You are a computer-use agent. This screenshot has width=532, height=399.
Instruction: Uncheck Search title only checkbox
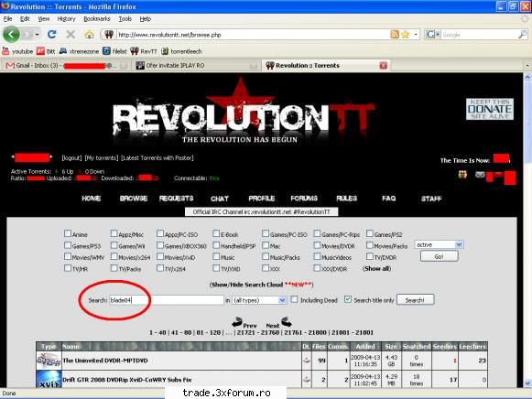pos(348,299)
